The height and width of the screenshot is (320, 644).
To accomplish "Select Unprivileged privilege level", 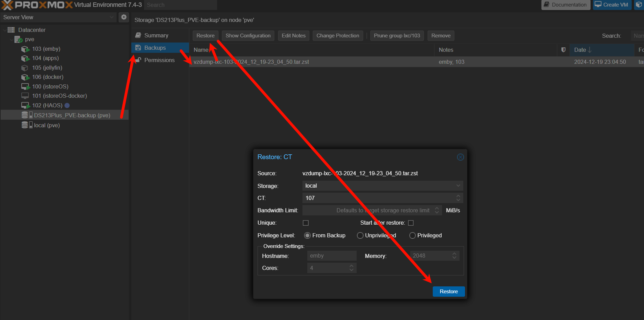I will [x=360, y=235].
